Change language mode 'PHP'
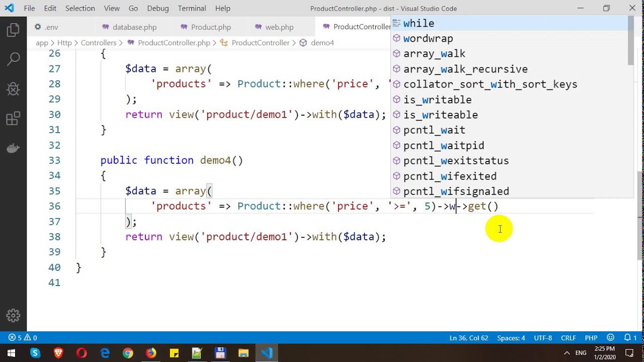The height and width of the screenshot is (362, 644). pos(591,338)
